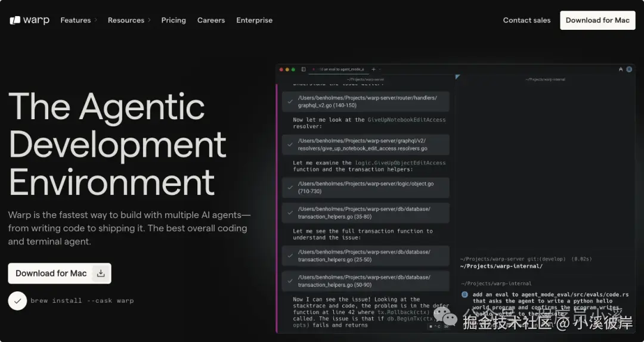Open the logic/object.go (710-730) block
The width and height of the screenshot is (644, 342).
[x=366, y=187]
